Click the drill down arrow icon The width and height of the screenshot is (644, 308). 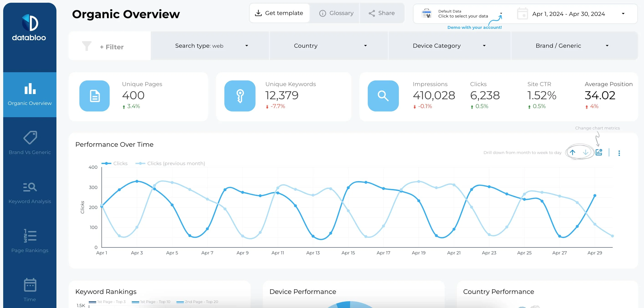pos(586,152)
